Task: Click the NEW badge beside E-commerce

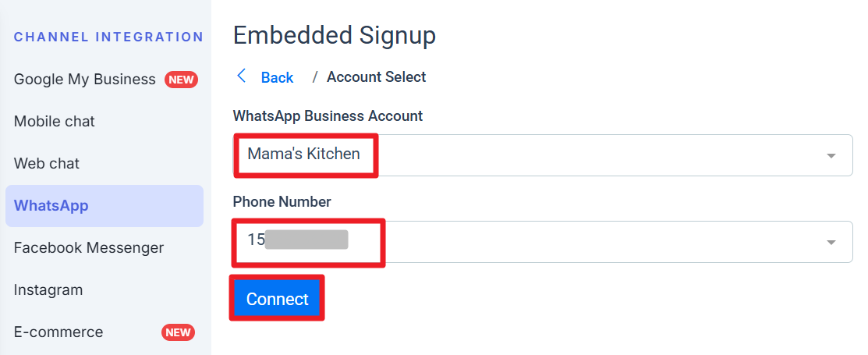Action: [x=178, y=332]
